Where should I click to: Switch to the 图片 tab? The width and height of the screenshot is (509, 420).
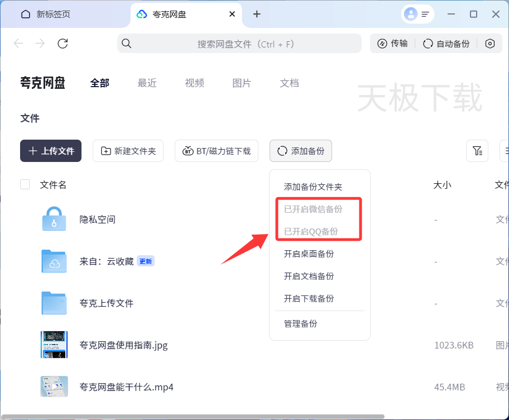pos(242,83)
